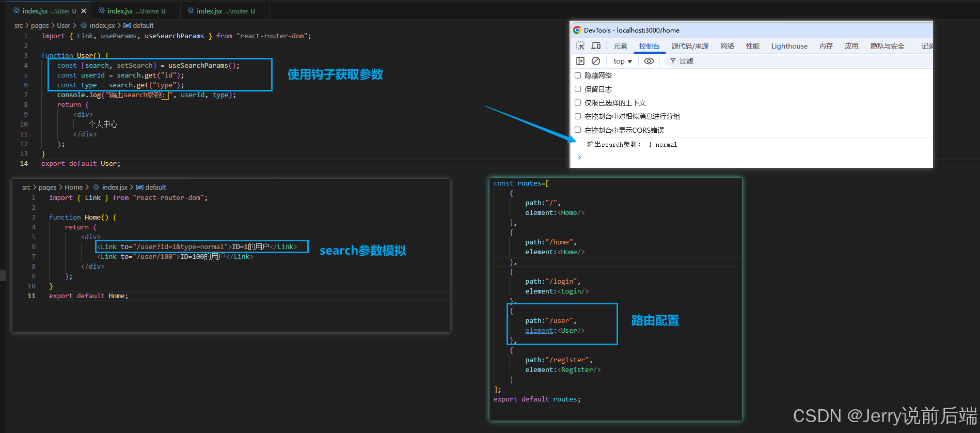Click 'console.log' on line 7
Screen dimensions: 980x433
point(79,95)
